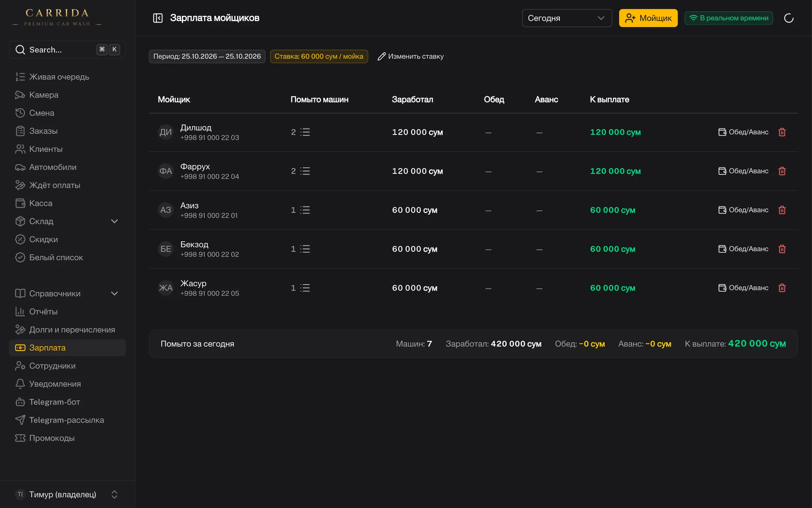Click the Ставка: 60 000 сум / мойка badge

319,56
